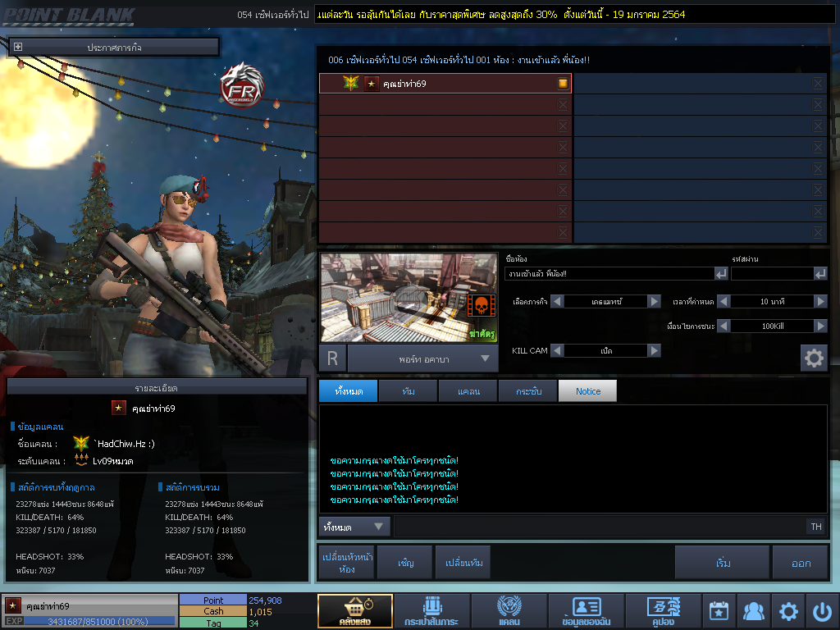Open the คูปอง coupon menu

663,610
